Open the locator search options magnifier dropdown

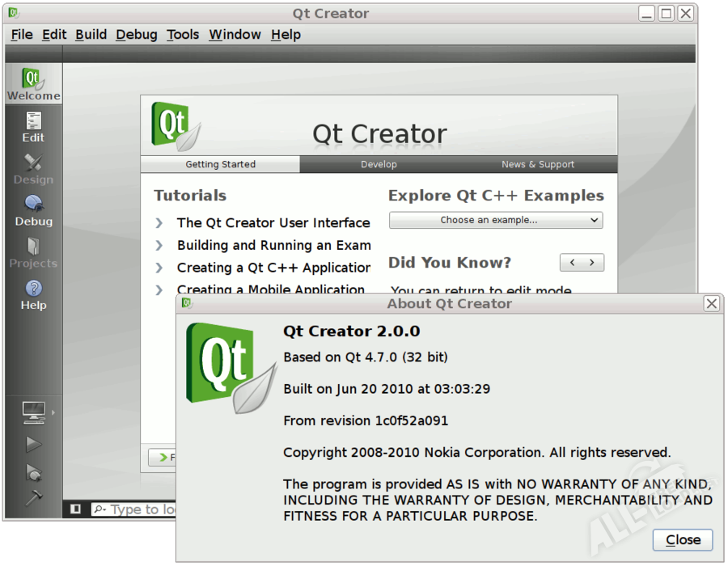click(99, 509)
